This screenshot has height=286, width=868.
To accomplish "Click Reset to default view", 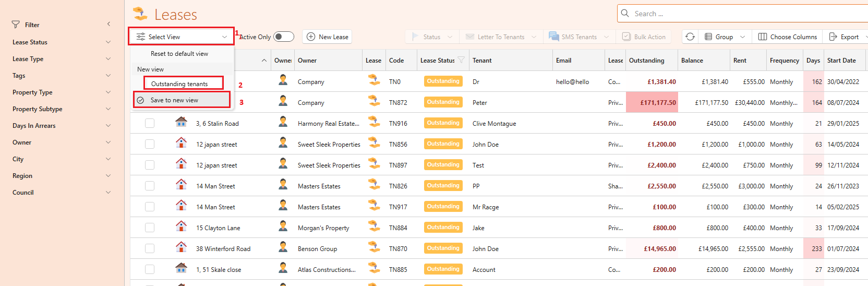I will tap(179, 54).
